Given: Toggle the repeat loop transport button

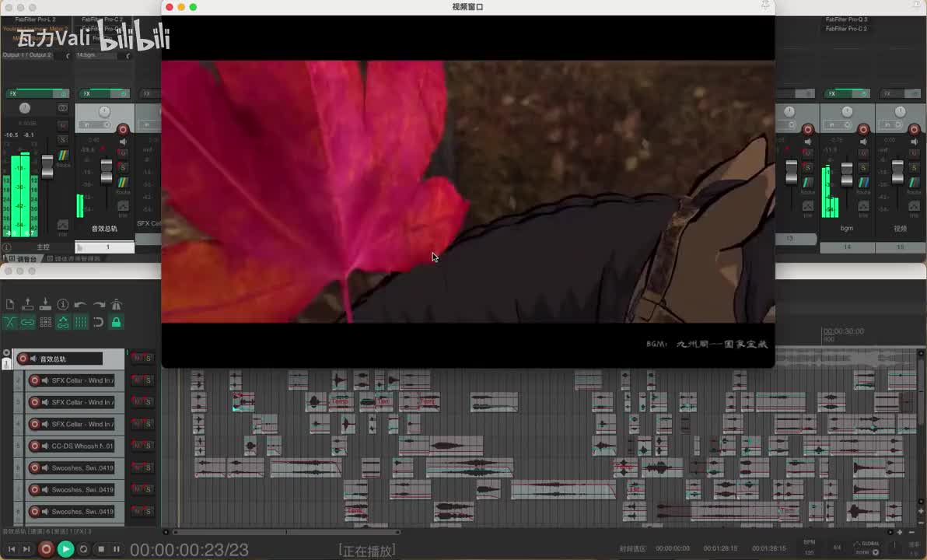Looking at the screenshot, I should [x=83, y=549].
